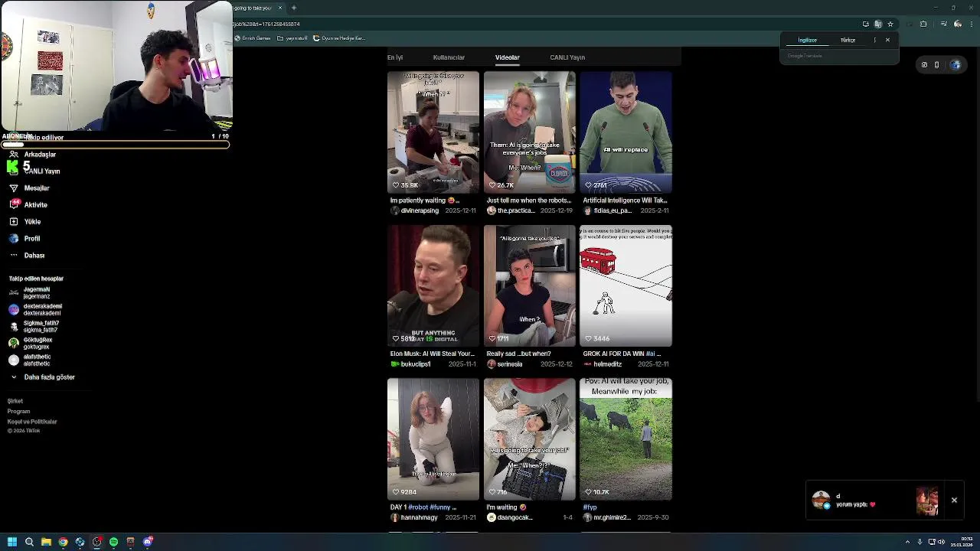
Task: Play the GROK AI trolley video thumbnail
Action: tap(626, 285)
